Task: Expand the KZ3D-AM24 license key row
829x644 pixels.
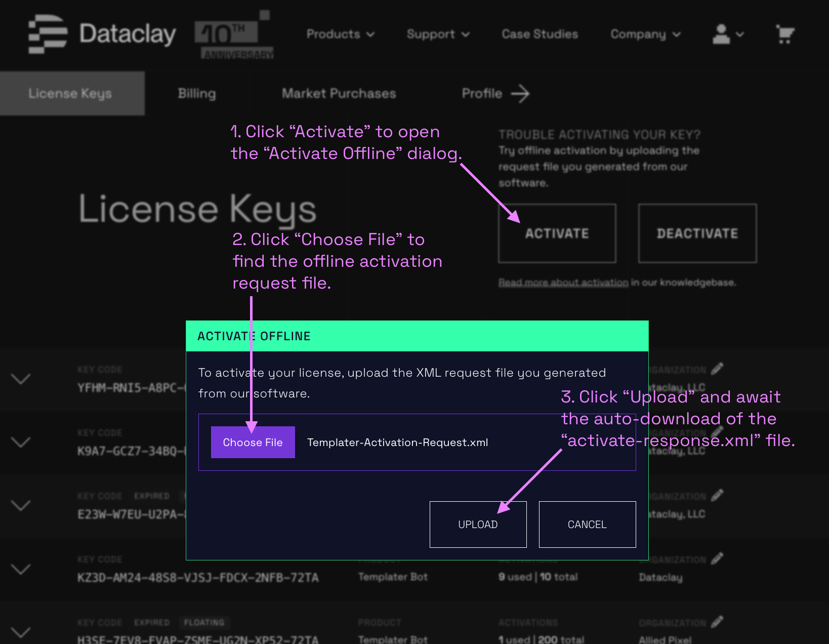Action: coord(21,569)
